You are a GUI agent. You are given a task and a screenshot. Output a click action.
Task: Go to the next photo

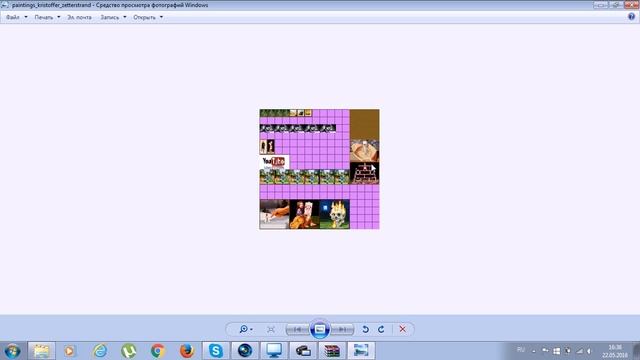point(342,329)
